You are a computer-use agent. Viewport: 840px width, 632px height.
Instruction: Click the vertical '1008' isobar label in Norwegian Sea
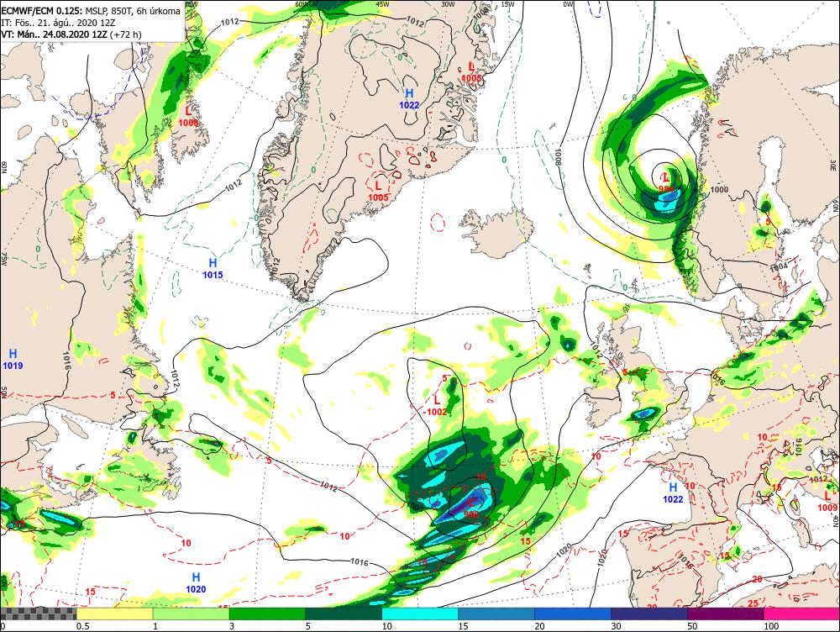[558, 158]
